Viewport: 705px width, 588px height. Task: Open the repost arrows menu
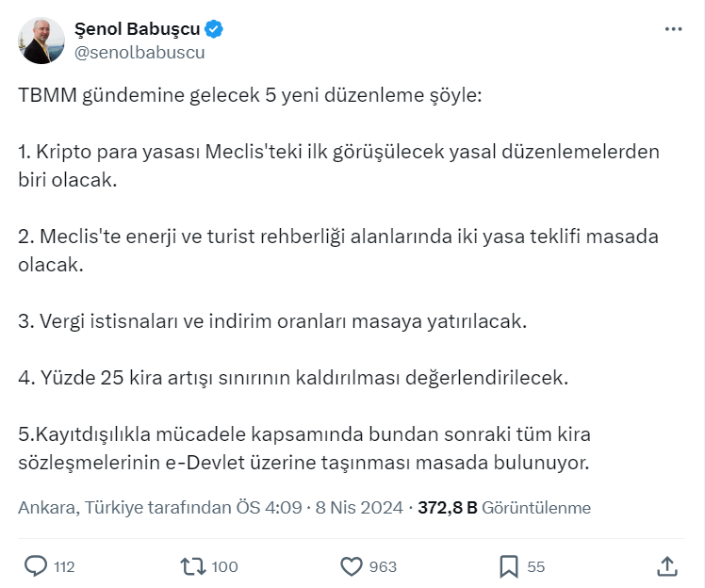[x=192, y=565]
